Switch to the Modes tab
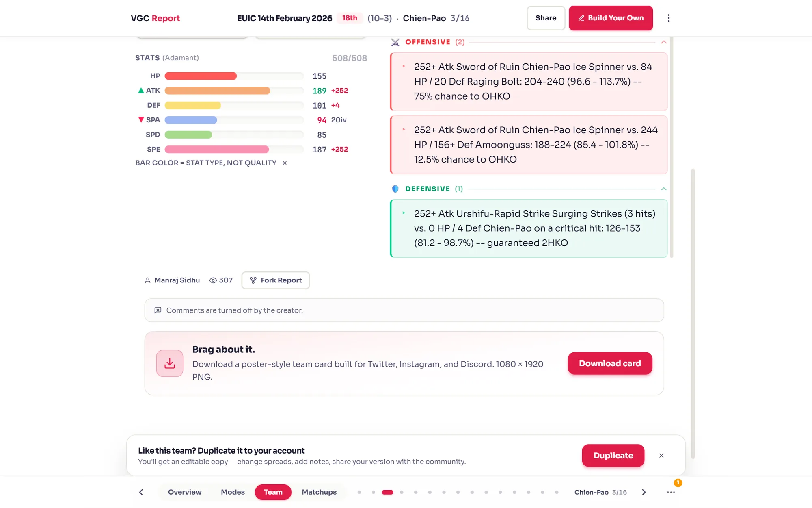 click(233, 492)
